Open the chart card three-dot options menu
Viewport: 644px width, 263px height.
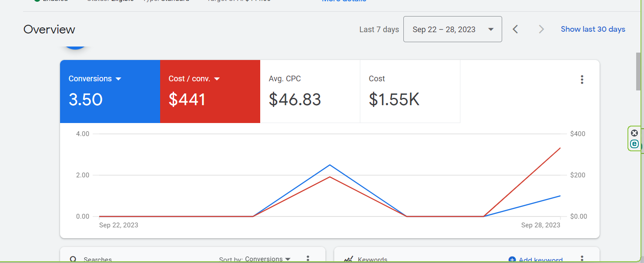pos(582,80)
